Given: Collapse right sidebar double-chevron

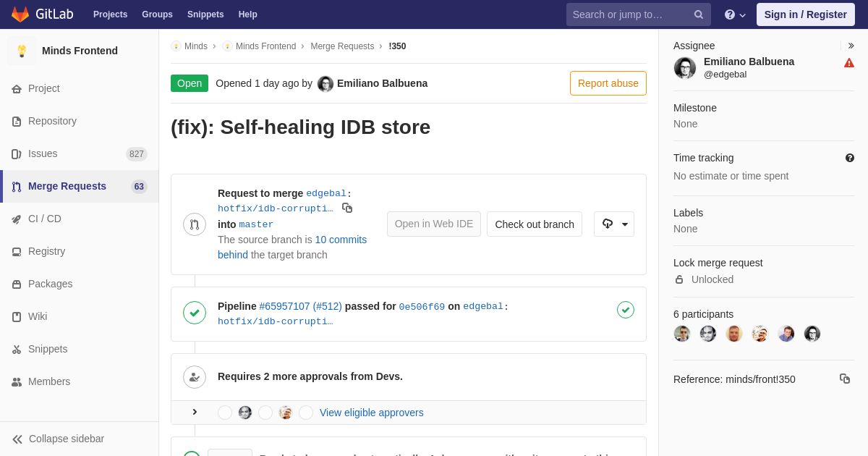Looking at the screenshot, I should click(851, 46).
